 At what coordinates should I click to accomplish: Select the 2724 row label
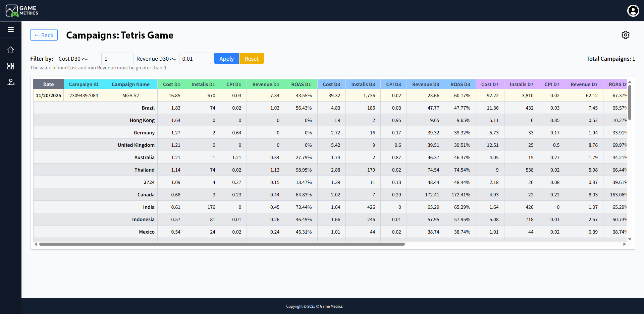point(149,182)
